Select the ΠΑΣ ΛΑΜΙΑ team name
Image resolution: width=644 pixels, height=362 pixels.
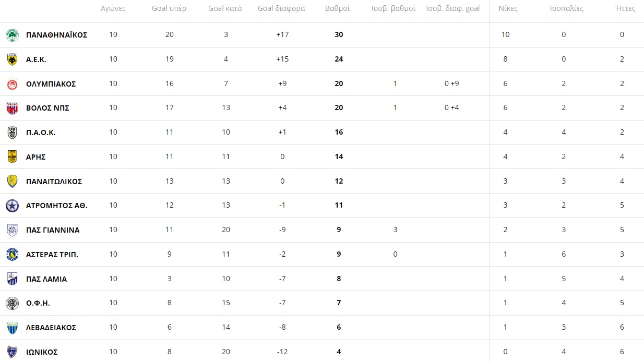[x=46, y=279]
